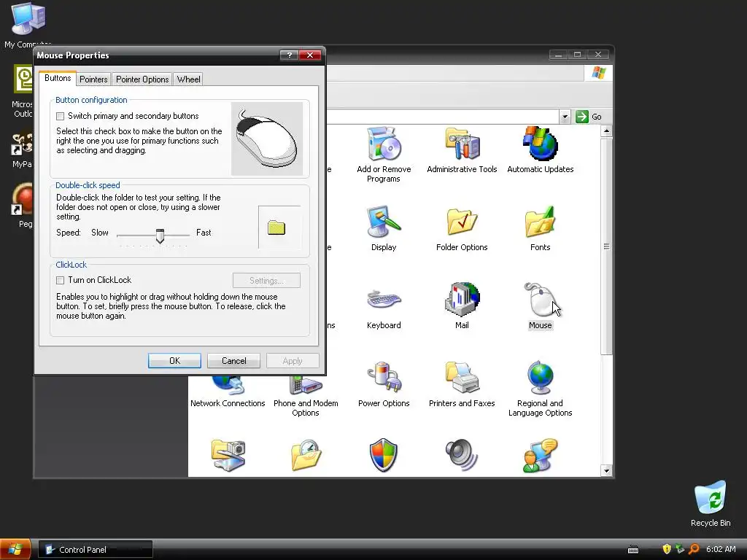Click the Apply button
The image size is (747, 560).
pyautogui.click(x=293, y=360)
